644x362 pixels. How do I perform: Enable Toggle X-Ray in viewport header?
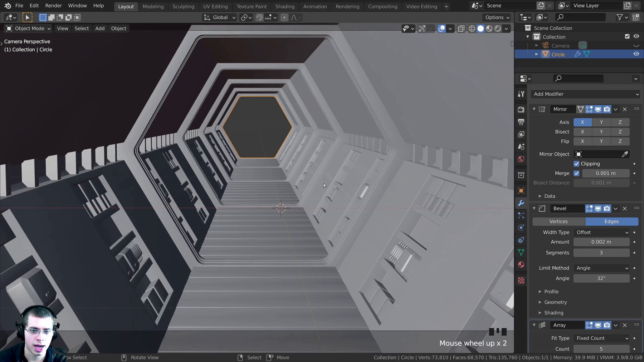coord(462,29)
